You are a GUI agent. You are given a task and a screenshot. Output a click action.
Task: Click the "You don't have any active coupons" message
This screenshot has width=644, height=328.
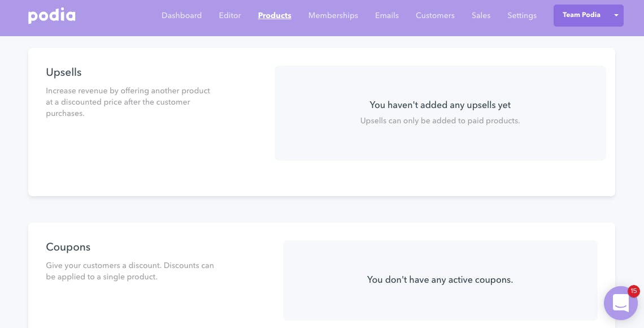tap(440, 280)
